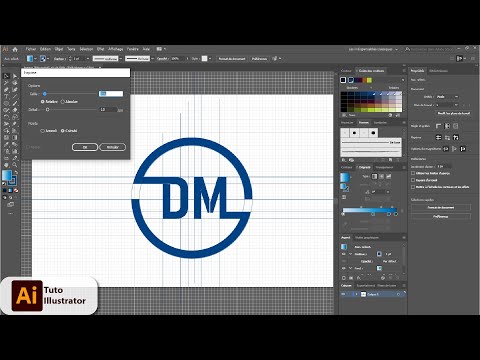The height and width of the screenshot is (360, 480).
Task: Open the stroke weight dropdown in control bar
Action: pos(88,59)
